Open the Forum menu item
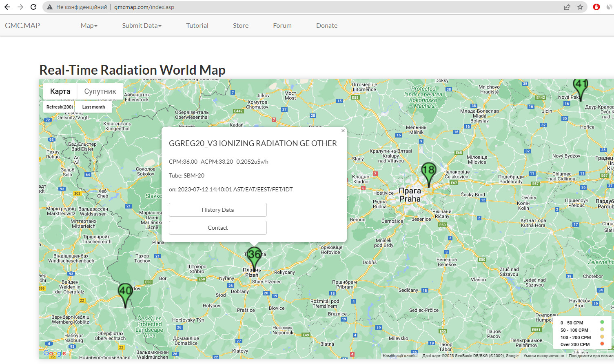The height and width of the screenshot is (364, 614). click(x=282, y=25)
